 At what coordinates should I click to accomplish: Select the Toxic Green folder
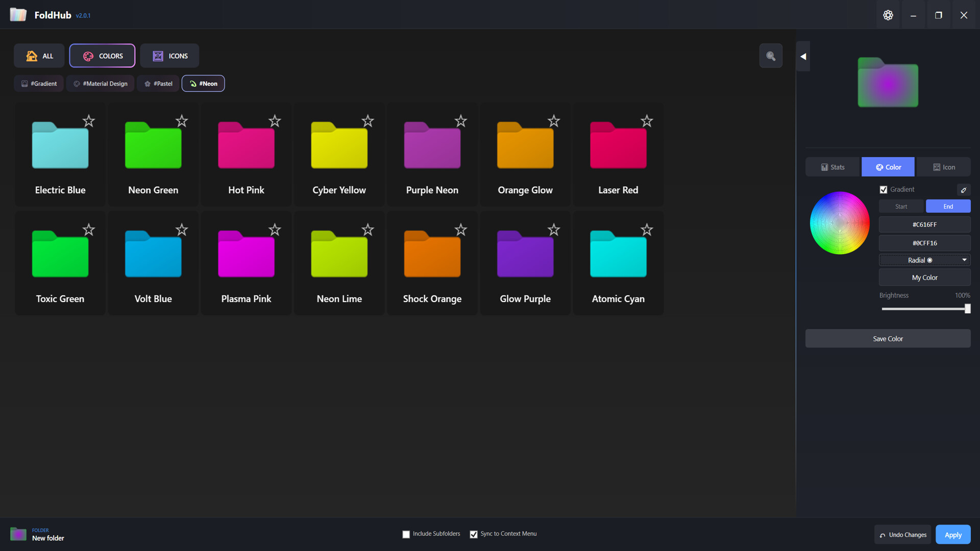[60, 254]
